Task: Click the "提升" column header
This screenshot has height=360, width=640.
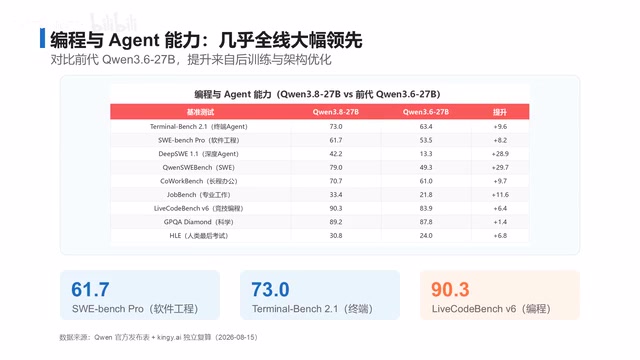Action: 500,112
